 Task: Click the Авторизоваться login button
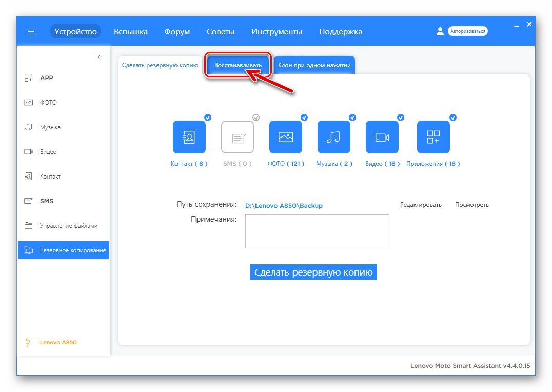pos(467,31)
